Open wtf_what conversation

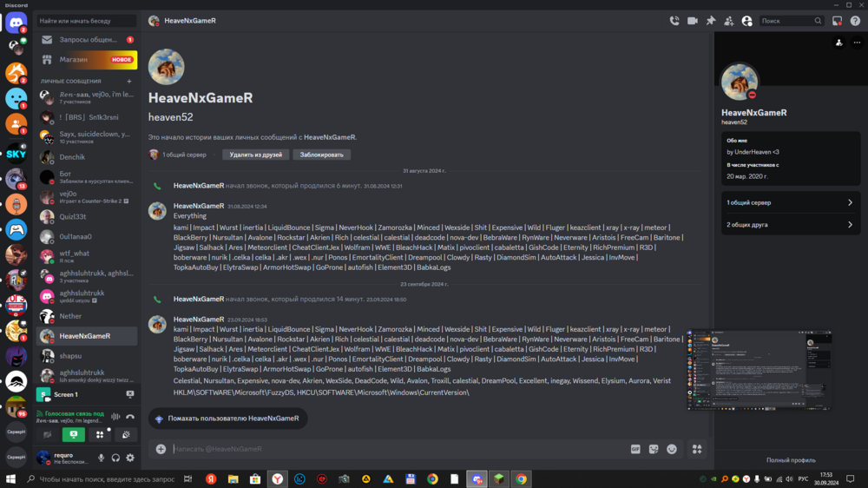pos(87,256)
